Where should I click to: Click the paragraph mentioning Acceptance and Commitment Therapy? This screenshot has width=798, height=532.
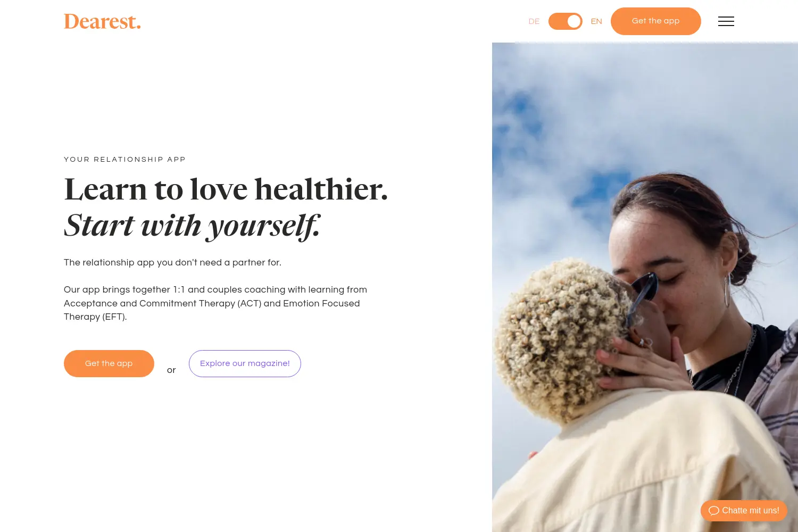click(x=215, y=303)
